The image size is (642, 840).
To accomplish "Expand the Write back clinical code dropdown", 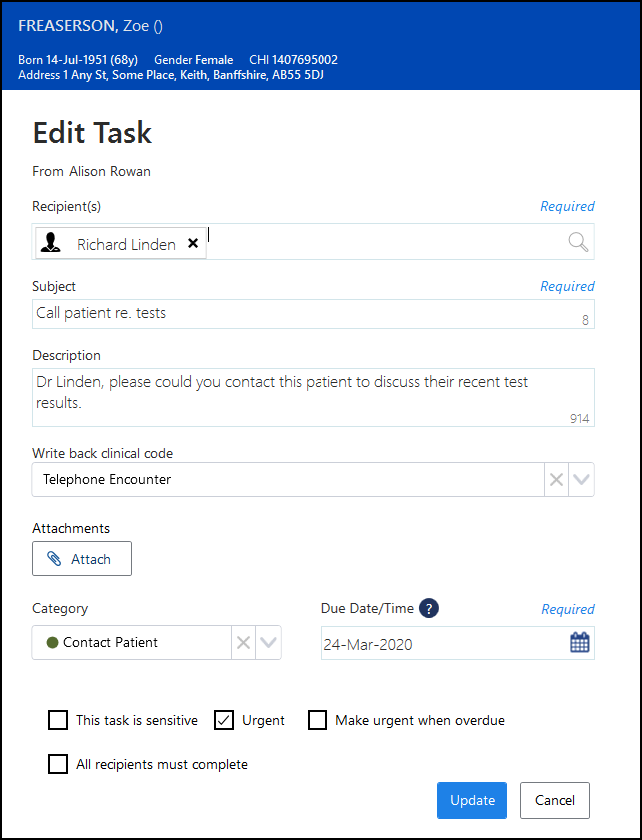I will coord(582,480).
